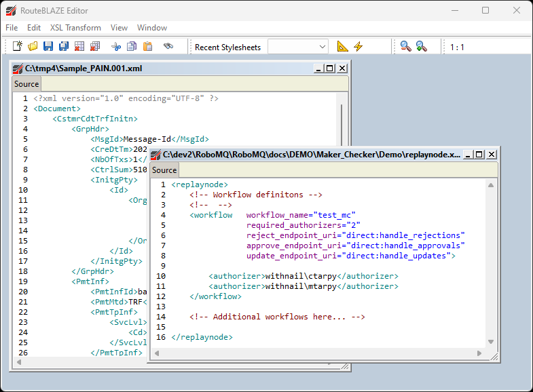Viewport: 533px width, 392px height.
Task: Open the Recent Stylesheets dropdown
Action: [x=321, y=46]
